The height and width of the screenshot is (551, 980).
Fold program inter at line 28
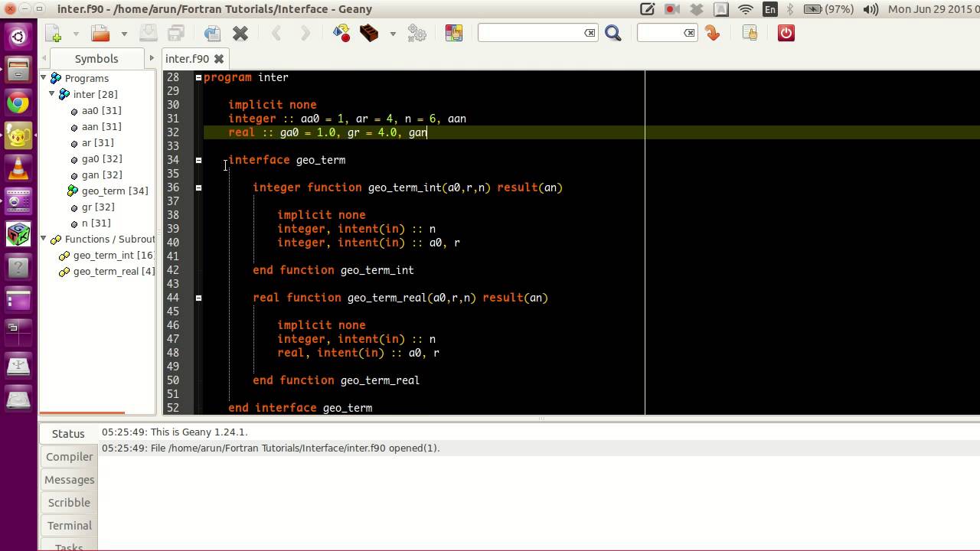pos(198,77)
